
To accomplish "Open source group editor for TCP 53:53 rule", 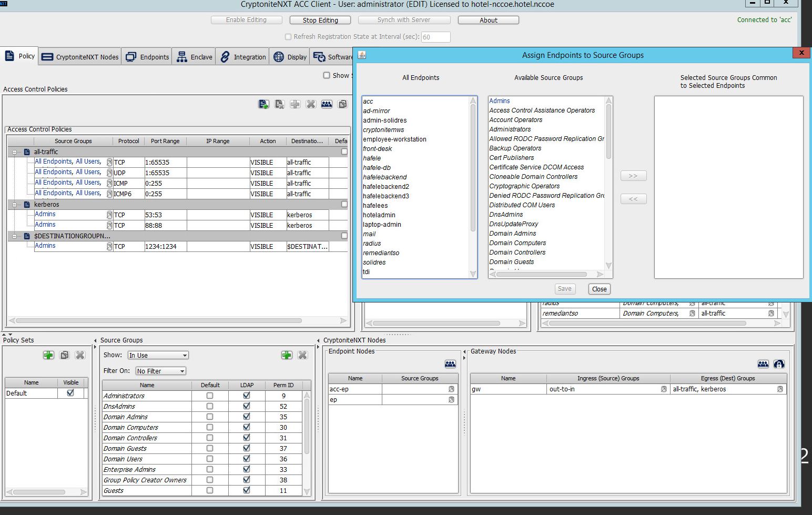I will click(x=109, y=215).
